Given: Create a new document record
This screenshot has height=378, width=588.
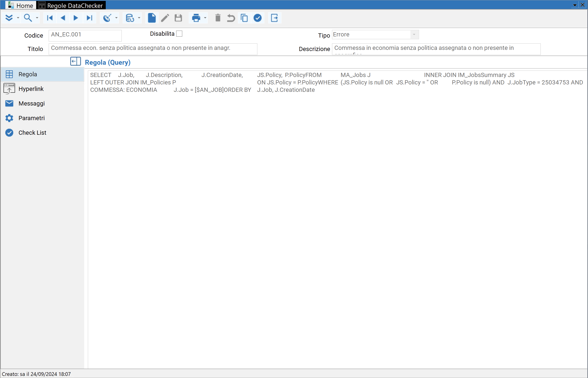Looking at the screenshot, I should click(x=152, y=18).
